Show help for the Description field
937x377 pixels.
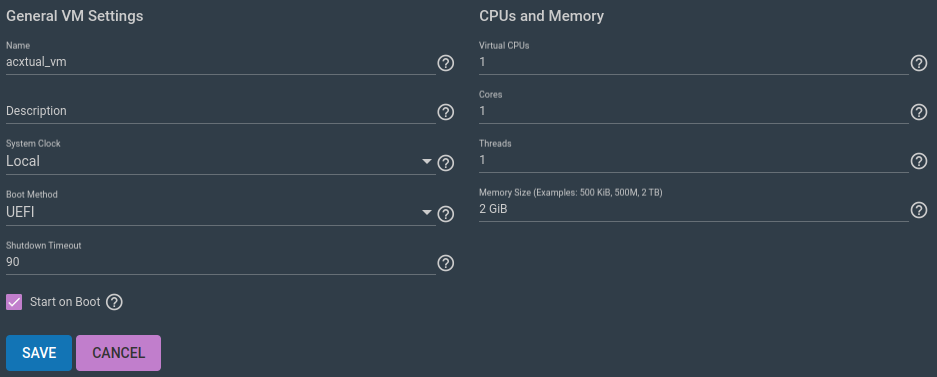(445, 112)
